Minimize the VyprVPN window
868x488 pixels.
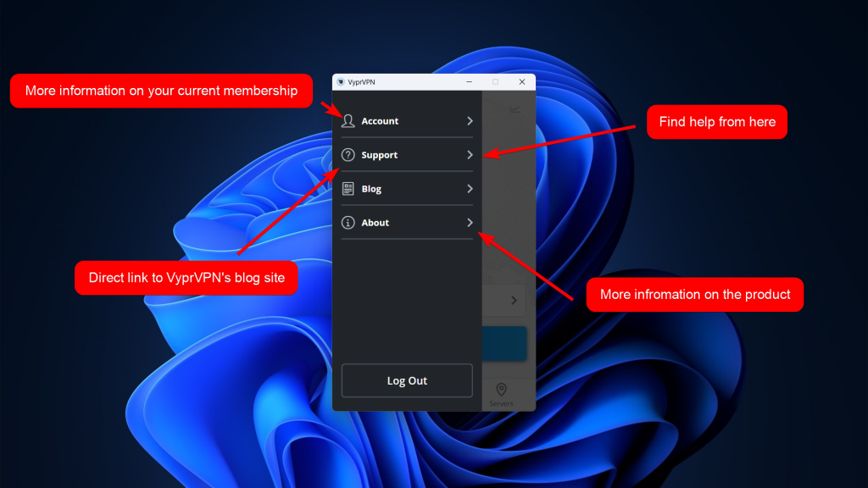coord(469,82)
